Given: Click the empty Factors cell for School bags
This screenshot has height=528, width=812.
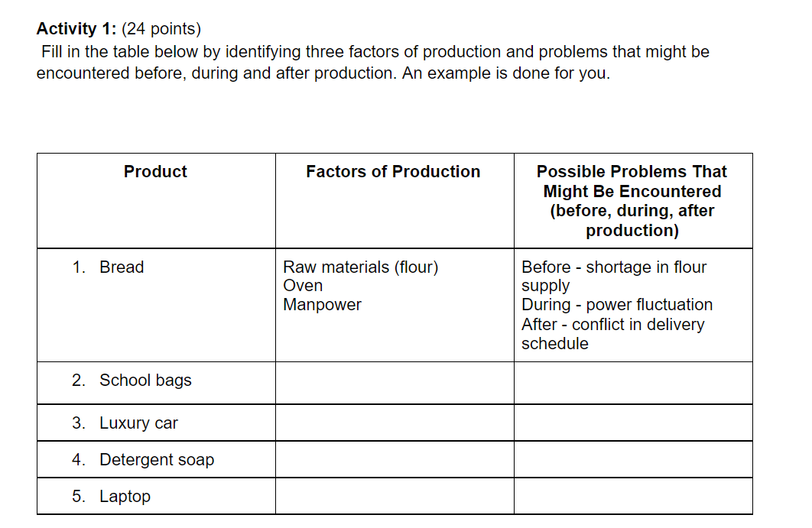Looking at the screenshot, I should pyautogui.click(x=395, y=383).
